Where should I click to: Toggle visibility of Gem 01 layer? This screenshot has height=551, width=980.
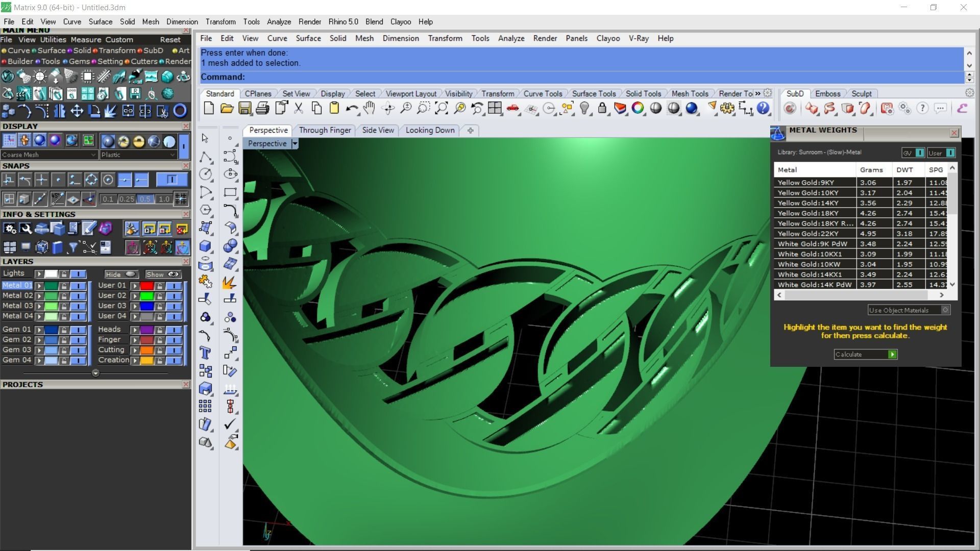click(x=78, y=330)
